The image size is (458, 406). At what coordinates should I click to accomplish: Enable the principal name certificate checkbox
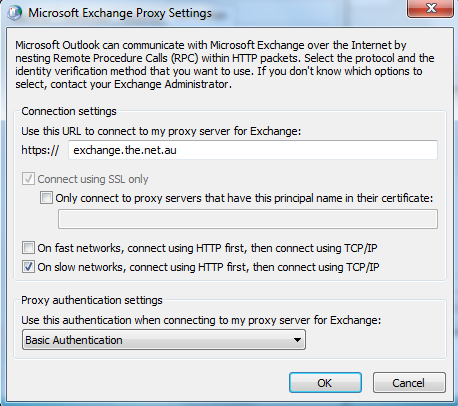point(46,198)
